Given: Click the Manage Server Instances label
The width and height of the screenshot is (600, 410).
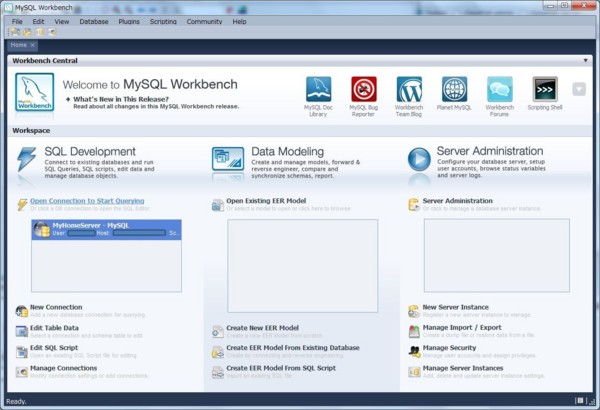Looking at the screenshot, I should tap(463, 368).
